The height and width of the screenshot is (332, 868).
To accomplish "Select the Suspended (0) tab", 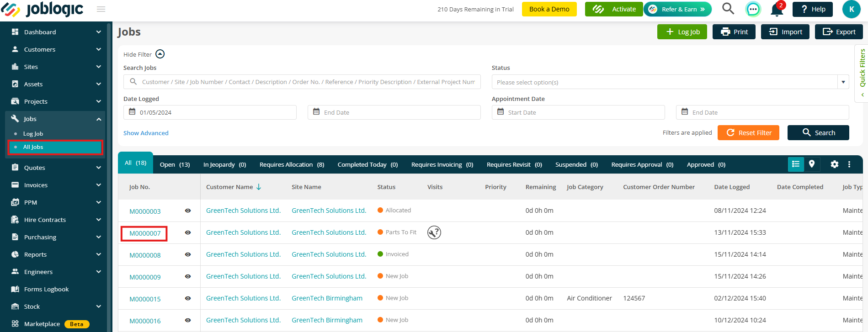I will [x=576, y=164].
